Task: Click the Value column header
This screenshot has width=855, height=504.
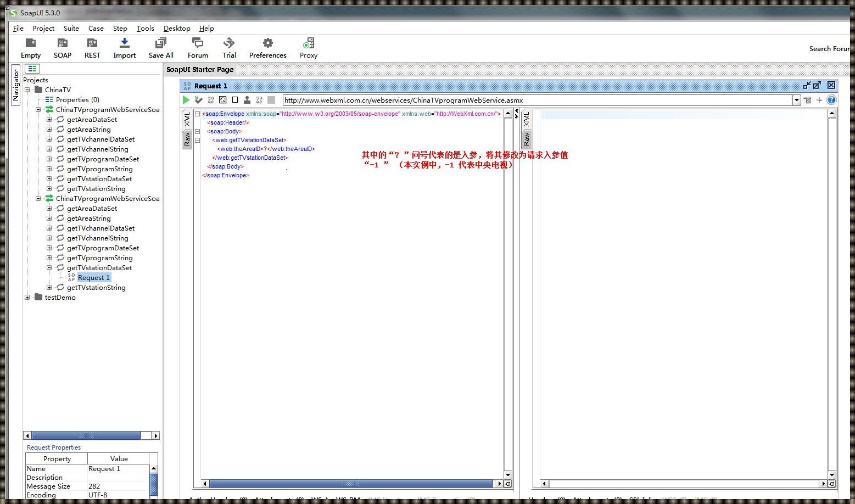Action: point(119,458)
